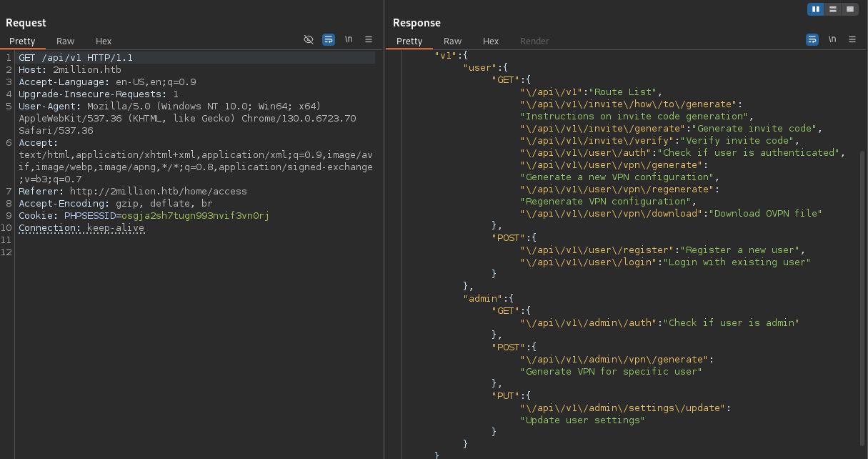
Task: Click the admin vpn generate route path
Action: [x=614, y=359]
